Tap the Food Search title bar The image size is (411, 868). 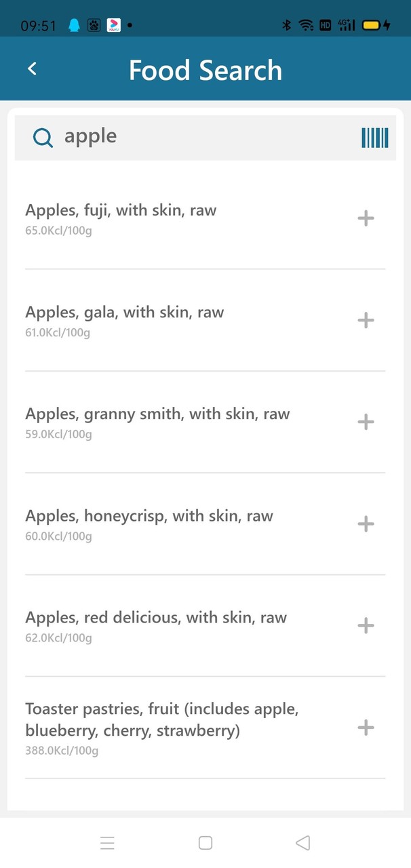pos(206,68)
